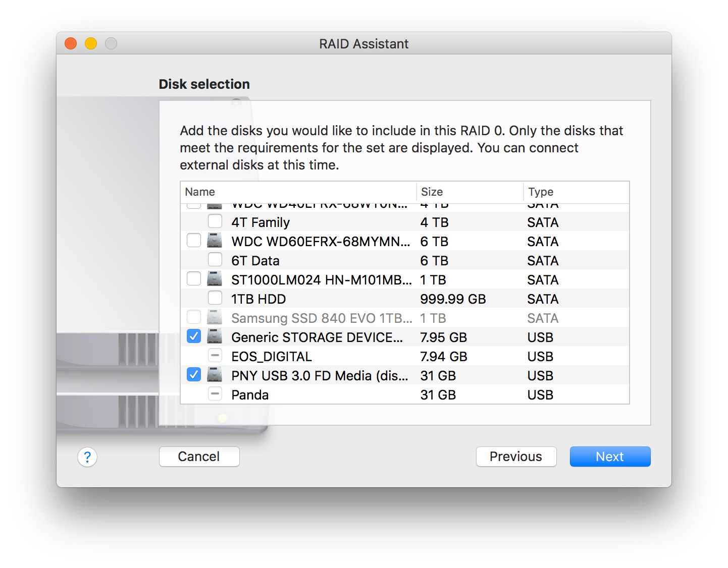Select the Panda row name
This screenshot has width=728, height=568.
[x=250, y=395]
